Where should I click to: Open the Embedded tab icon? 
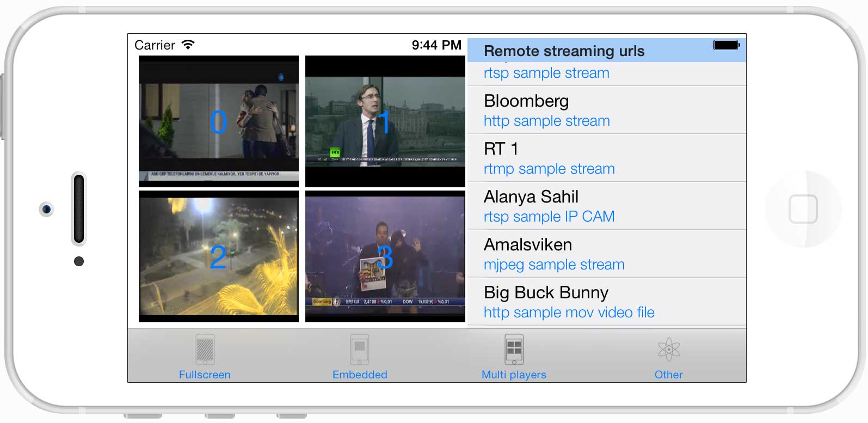(x=360, y=350)
